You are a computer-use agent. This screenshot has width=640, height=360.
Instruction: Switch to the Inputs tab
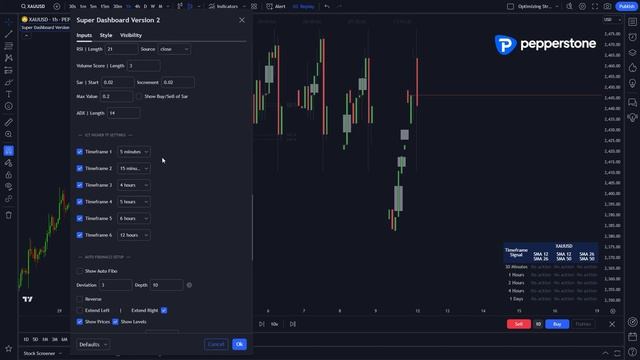(x=84, y=35)
